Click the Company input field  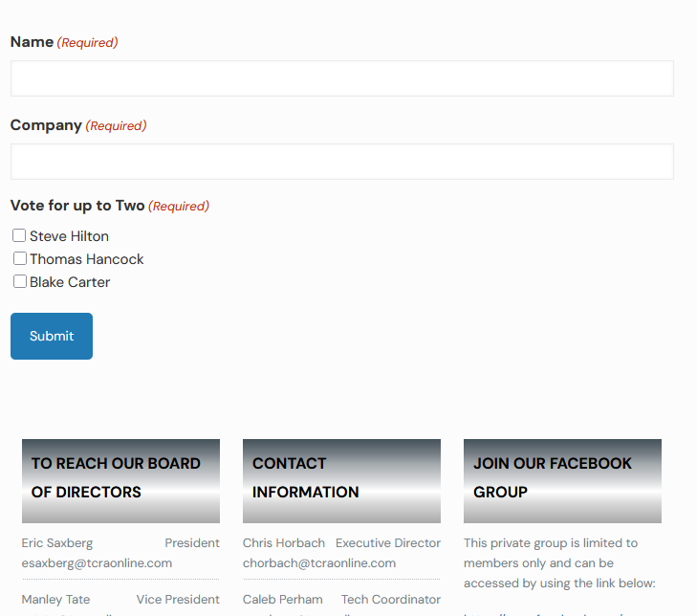tap(341, 162)
